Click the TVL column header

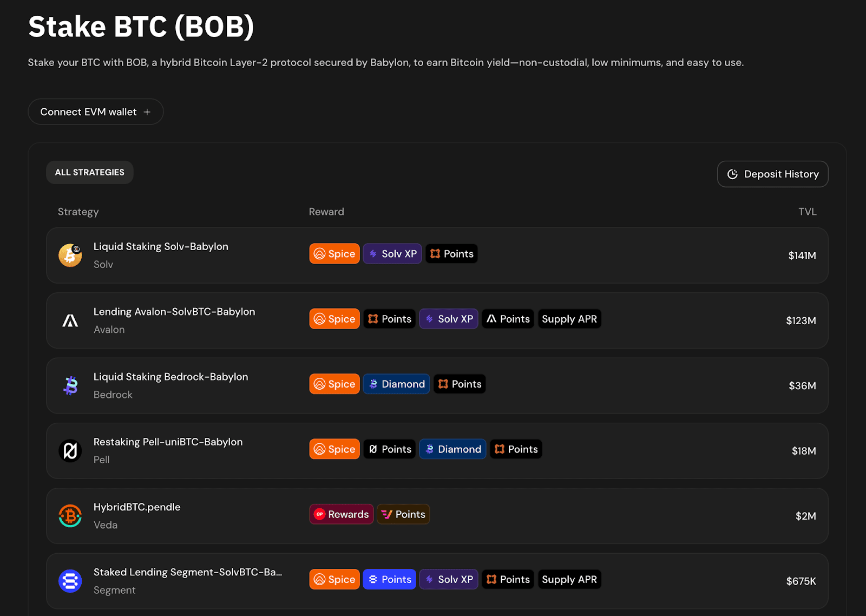[807, 212]
